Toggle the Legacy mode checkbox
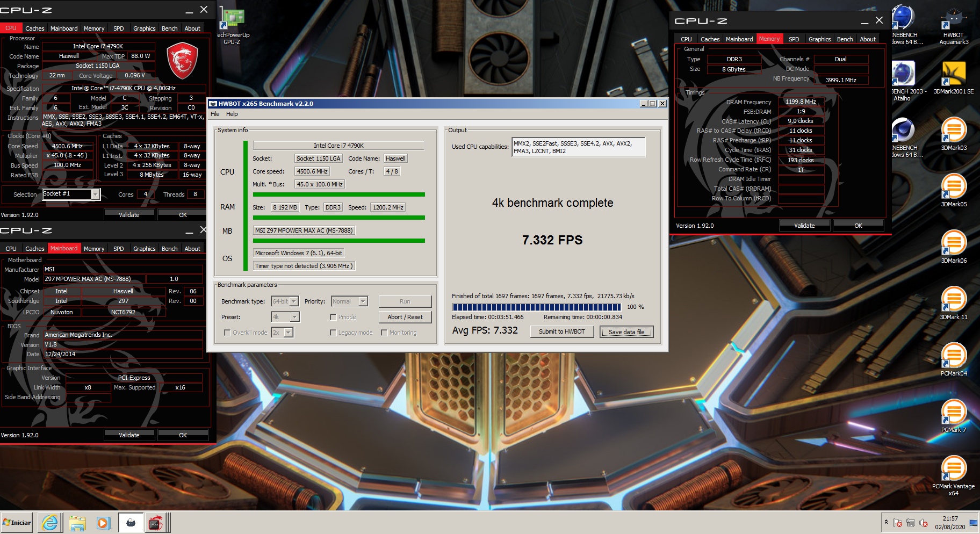980x534 pixels. coord(333,333)
